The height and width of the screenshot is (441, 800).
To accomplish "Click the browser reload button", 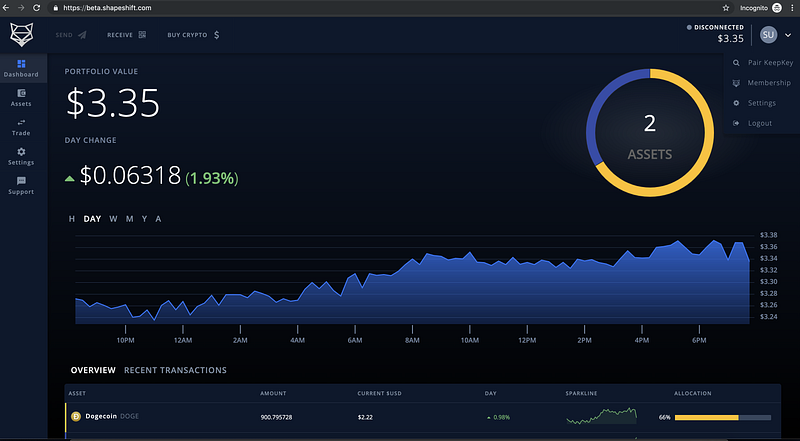I will 36,8.
